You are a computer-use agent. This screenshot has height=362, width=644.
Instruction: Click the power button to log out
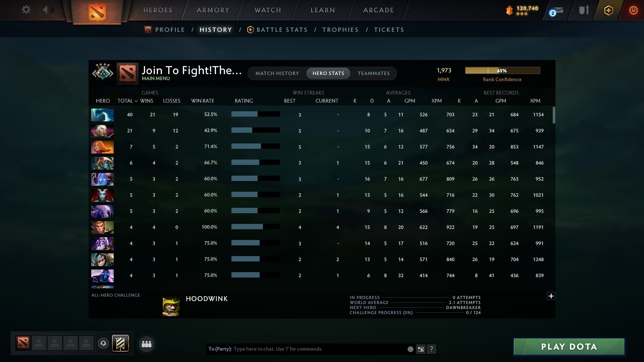634,10
